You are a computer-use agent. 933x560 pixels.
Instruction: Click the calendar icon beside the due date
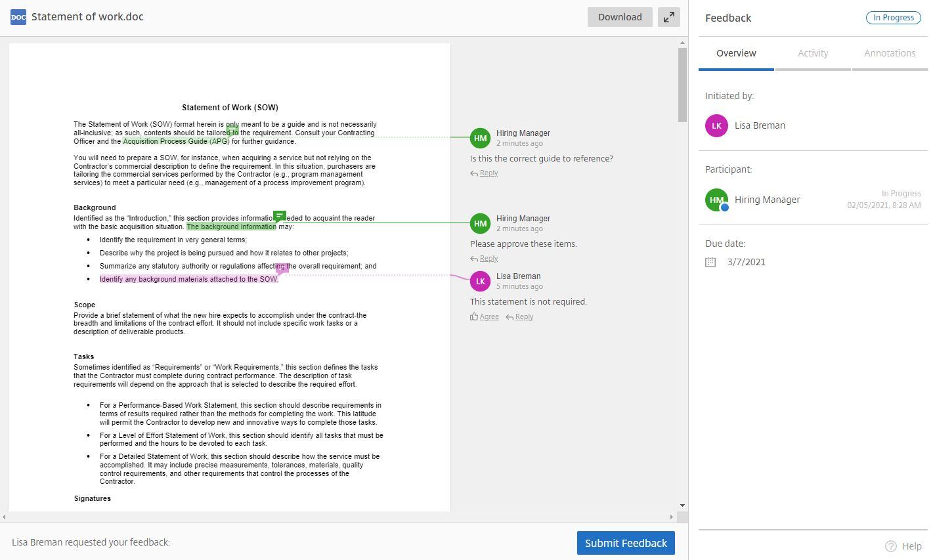(710, 262)
